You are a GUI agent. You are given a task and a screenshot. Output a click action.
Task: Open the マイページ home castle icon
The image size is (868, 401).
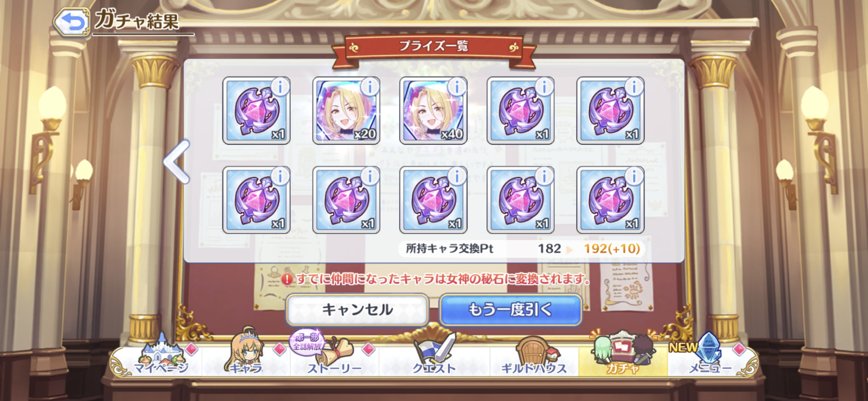(161, 356)
